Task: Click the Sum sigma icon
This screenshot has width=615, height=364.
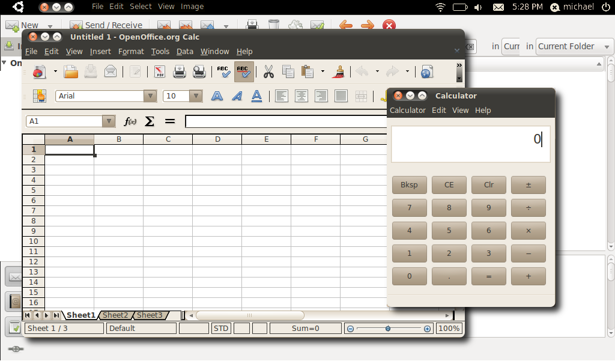Action: coord(150,121)
